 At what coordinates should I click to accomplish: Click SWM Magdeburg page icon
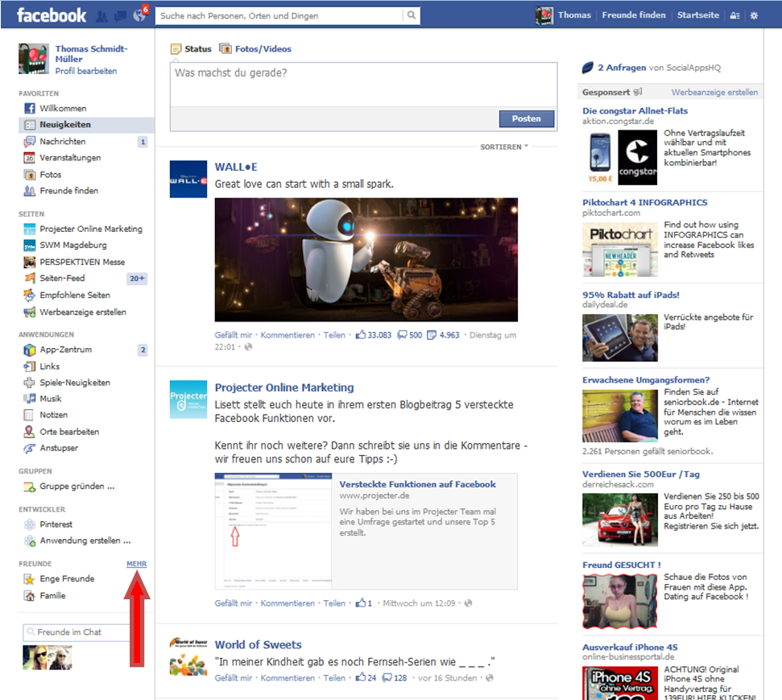(30, 246)
